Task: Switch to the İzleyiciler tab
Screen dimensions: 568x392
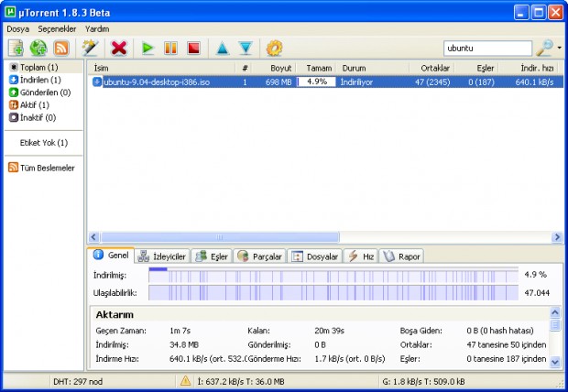Action: 162,256
